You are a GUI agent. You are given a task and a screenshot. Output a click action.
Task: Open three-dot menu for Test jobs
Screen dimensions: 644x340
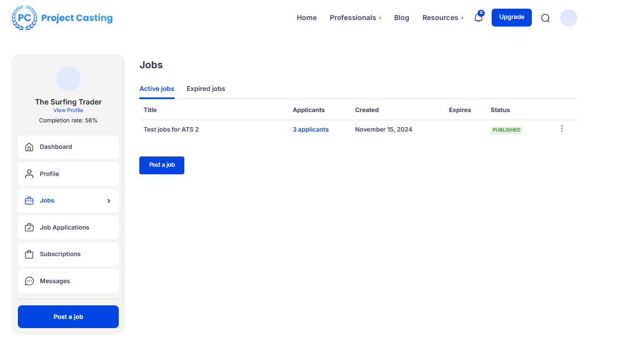coord(562,129)
